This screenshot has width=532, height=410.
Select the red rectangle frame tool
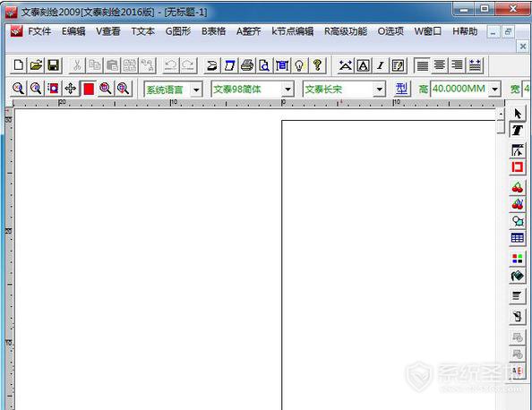click(x=517, y=167)
